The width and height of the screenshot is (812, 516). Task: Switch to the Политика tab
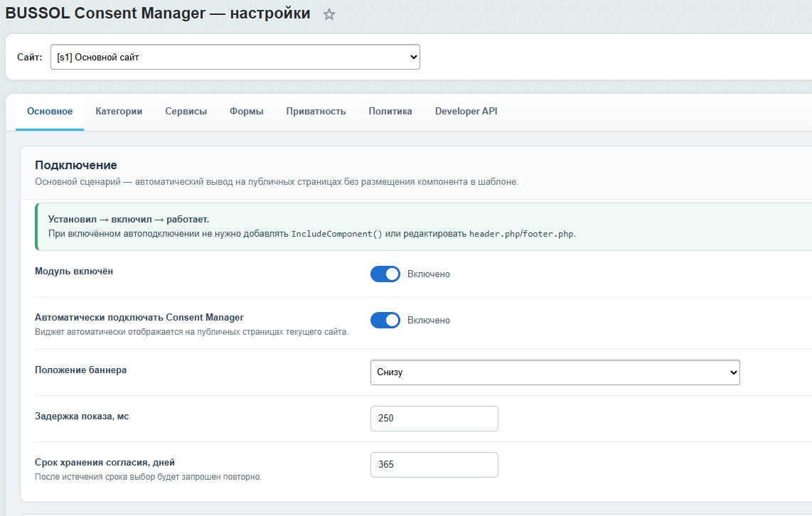(x=390, y=112)
